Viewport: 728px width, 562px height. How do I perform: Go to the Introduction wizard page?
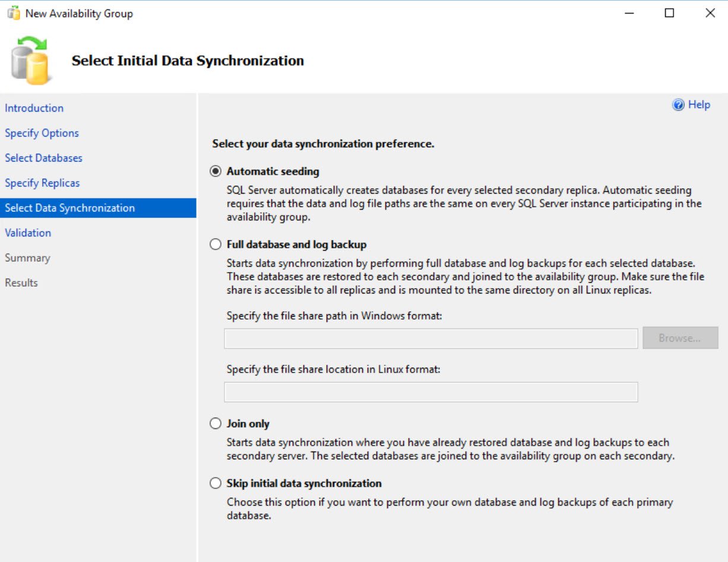(34, 108)
